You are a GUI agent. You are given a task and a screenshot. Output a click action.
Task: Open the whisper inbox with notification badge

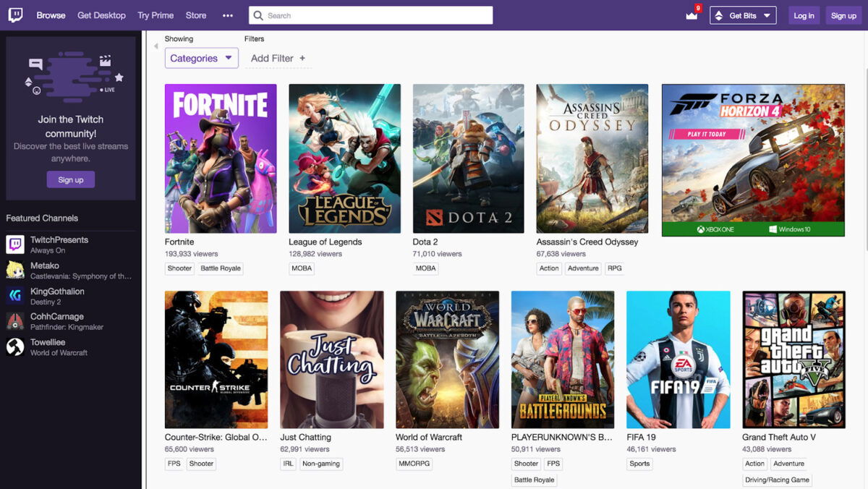click(x=690, y=15)
